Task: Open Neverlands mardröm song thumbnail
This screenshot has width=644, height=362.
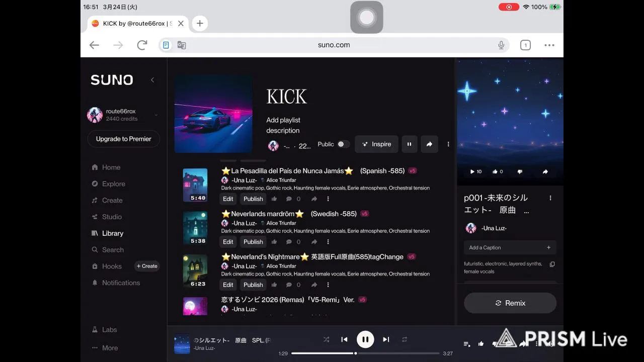Action: point(195,228)
